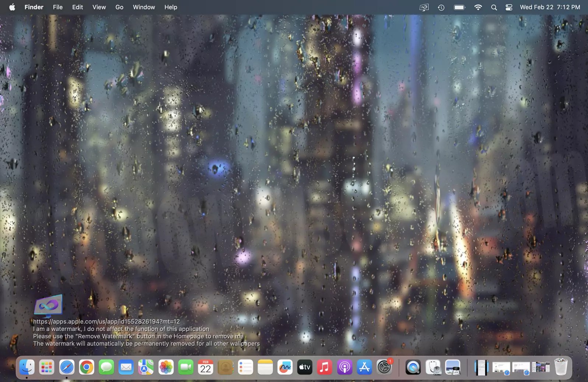Open Control Center

point(509,7)
